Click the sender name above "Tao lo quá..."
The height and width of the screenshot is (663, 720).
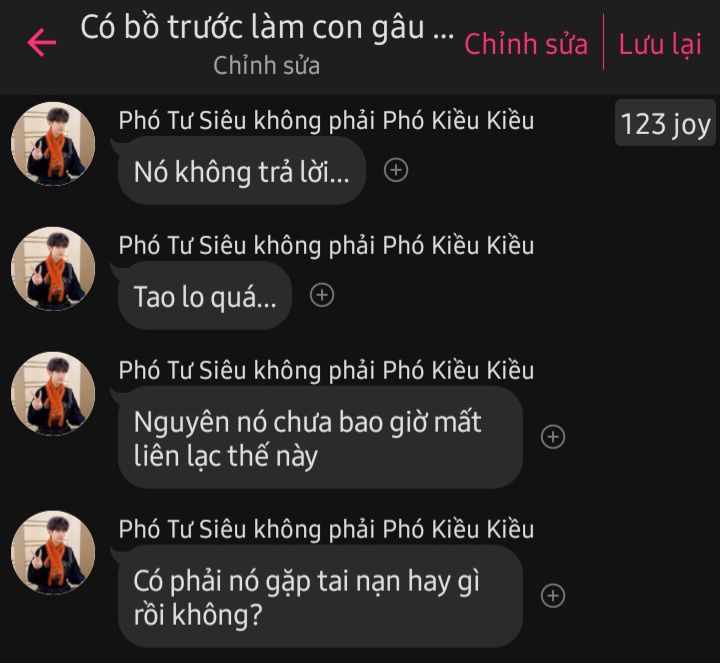pyautogui.click(x=326, y=246)
